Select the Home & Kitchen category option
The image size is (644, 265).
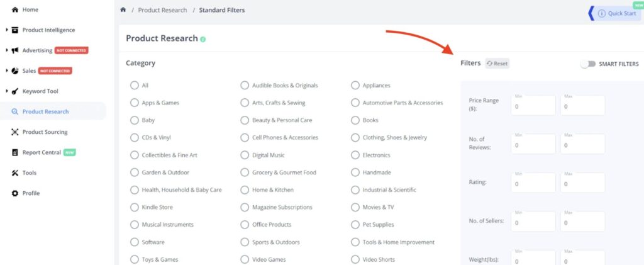[245, 189]
